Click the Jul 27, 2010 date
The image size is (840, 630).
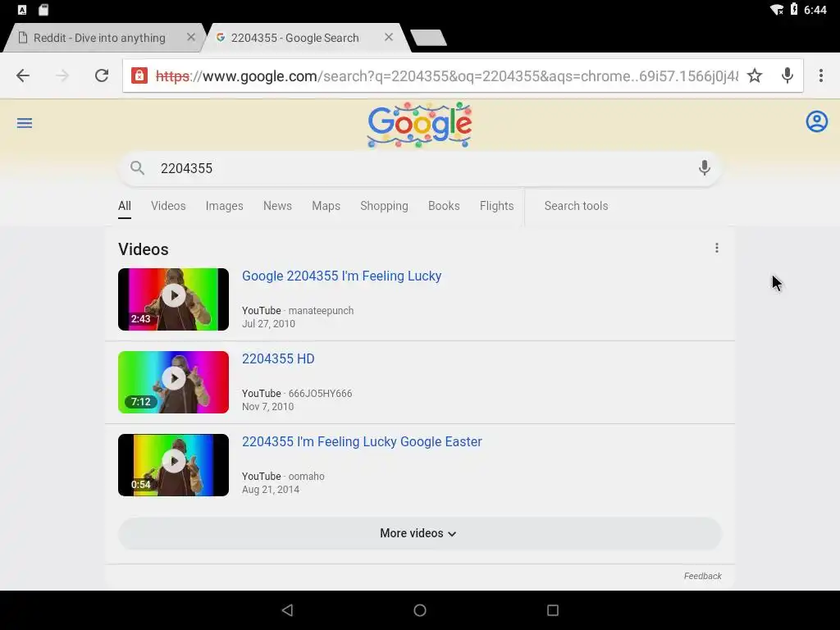point(268,324)
